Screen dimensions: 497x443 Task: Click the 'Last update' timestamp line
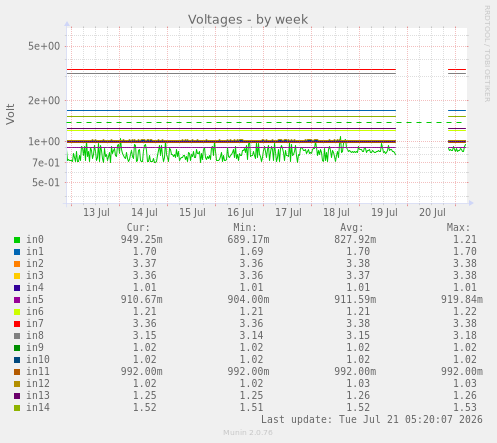tap(372, 420)
